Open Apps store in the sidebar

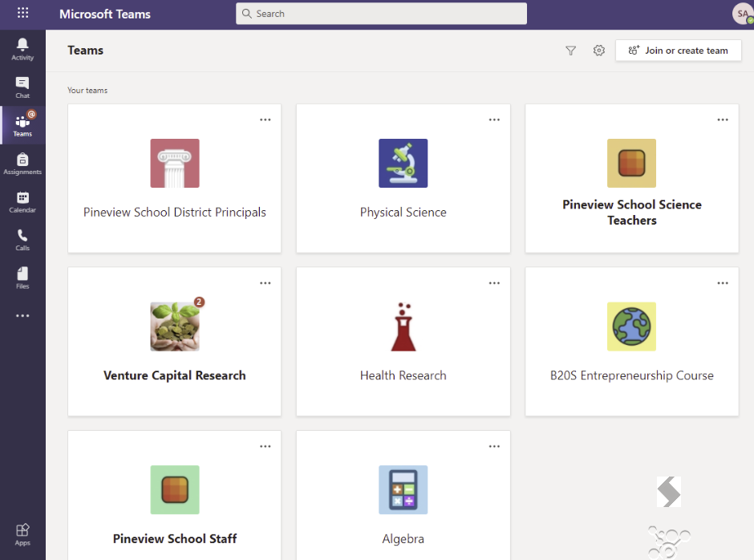tap(22, 534)
